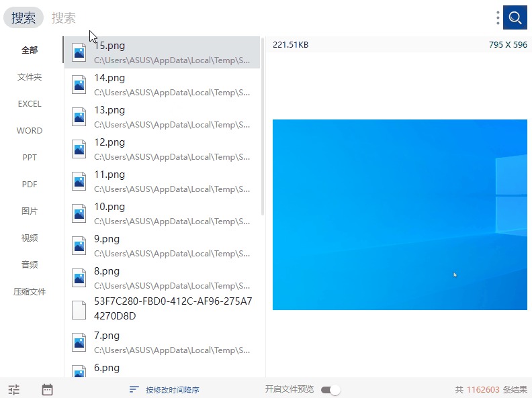Filter results by EXCEL
Screen dimensions: 532x398
pyautogui.click(x=30, y=104)
